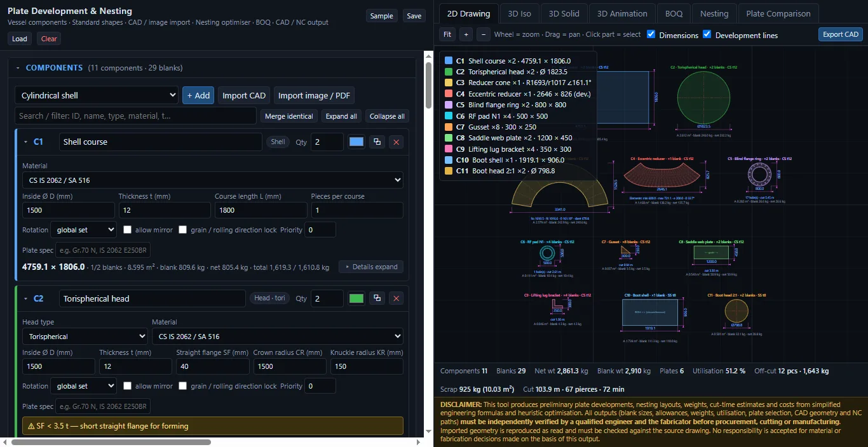Zoom out with the minus button
This screenshot has height=447, width=868.
point(484,34)
